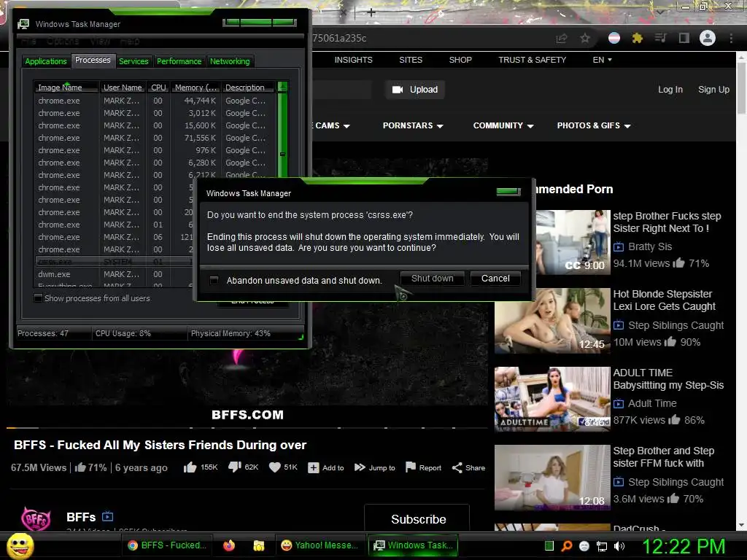Image resolution: width=747 pixels, height=560 pixels.
Task: Select the Processes tab
Action: pos(93,60)
